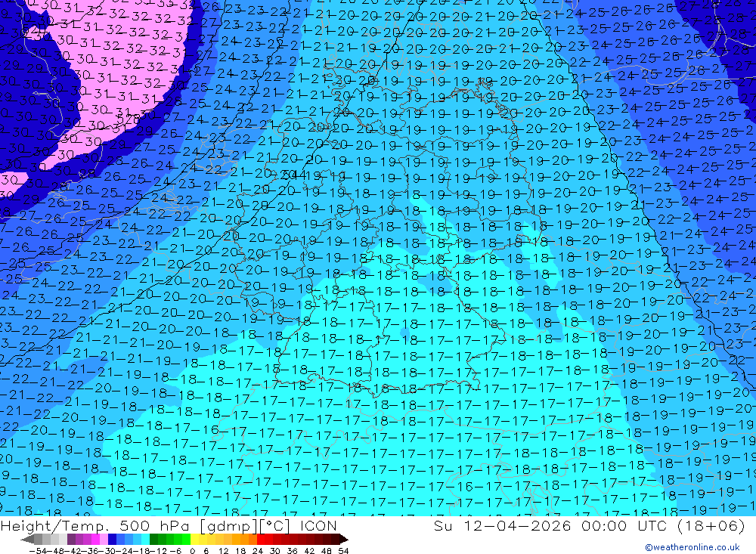Image resolution: width=756 pixels, height=554 pixels.
Task: Click the '54' legend label at scale end
Action: click(x=343, y=551)
